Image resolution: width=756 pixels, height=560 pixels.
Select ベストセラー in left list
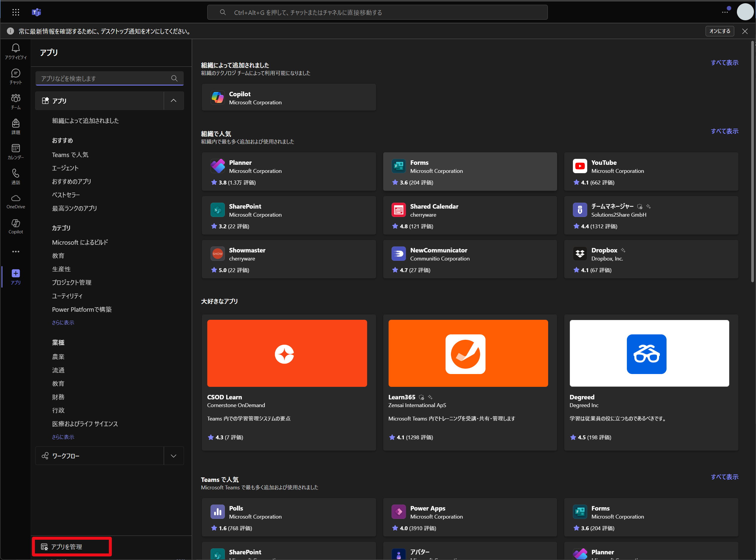(66, 195)
